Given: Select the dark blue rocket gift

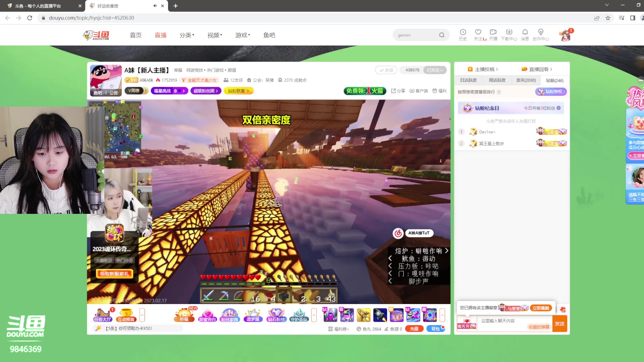Looking at the screenshot, I should pyautogui.click(x=380, y=315).
